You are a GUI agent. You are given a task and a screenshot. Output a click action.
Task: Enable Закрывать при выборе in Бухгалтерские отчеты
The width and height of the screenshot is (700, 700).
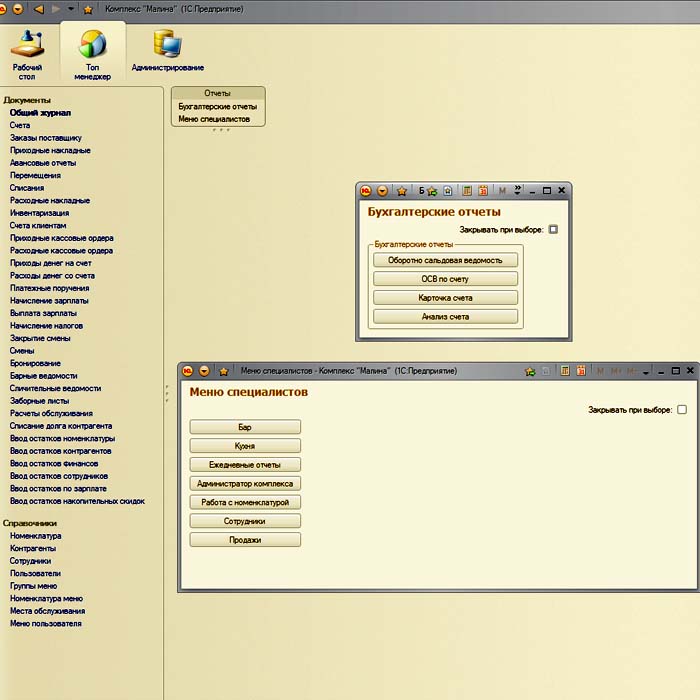[553, 230]
